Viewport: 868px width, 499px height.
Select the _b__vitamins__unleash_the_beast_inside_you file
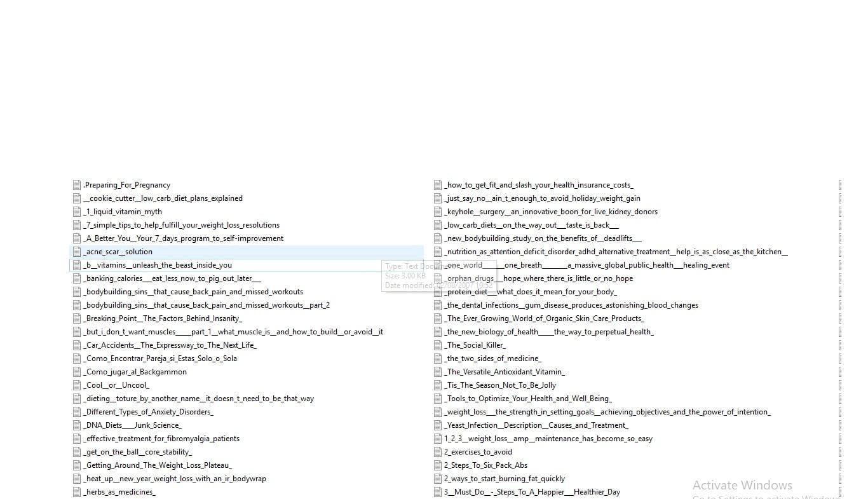[x=158, y=265]
